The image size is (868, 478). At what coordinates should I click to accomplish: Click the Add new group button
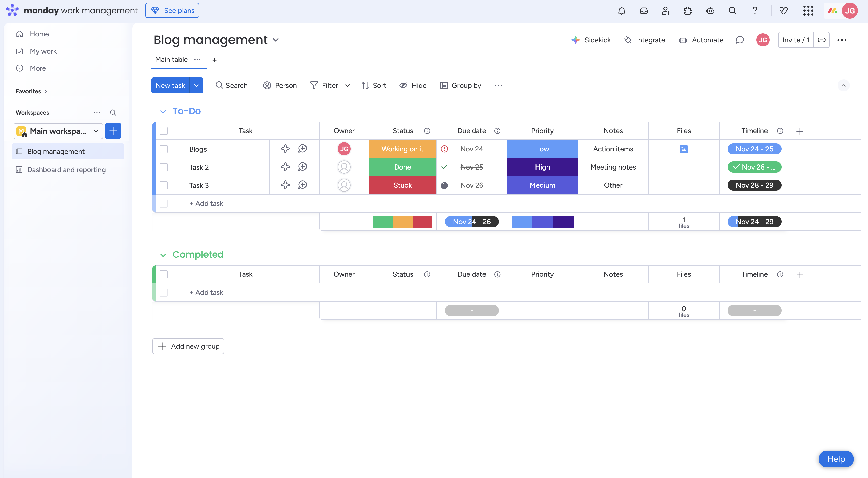click(x=188, y=346)
